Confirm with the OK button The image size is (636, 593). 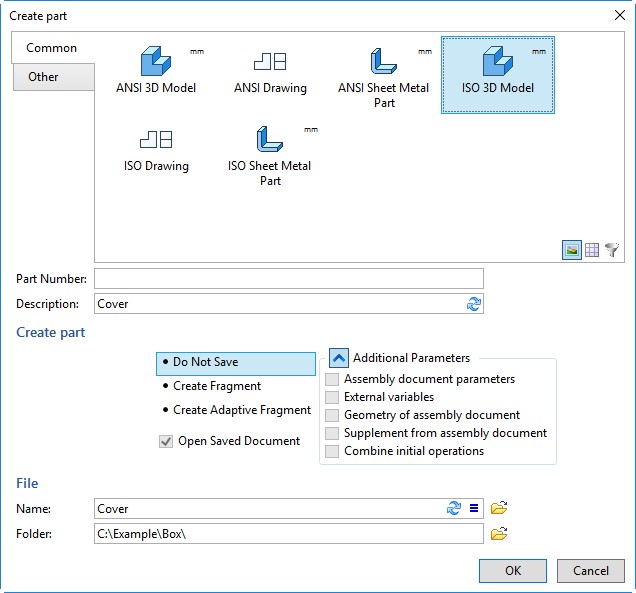click(x=513, y=571)
